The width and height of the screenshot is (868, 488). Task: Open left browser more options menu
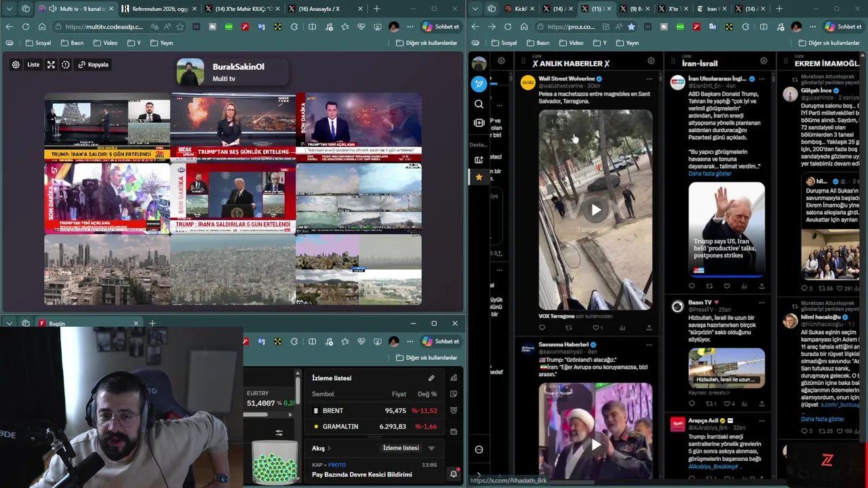coord(410,26)
